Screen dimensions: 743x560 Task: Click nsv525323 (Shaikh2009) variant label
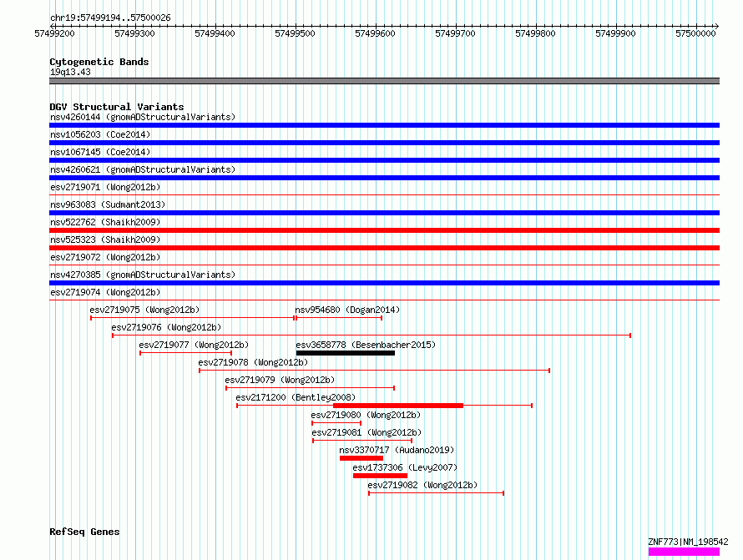tap(105, 240)
